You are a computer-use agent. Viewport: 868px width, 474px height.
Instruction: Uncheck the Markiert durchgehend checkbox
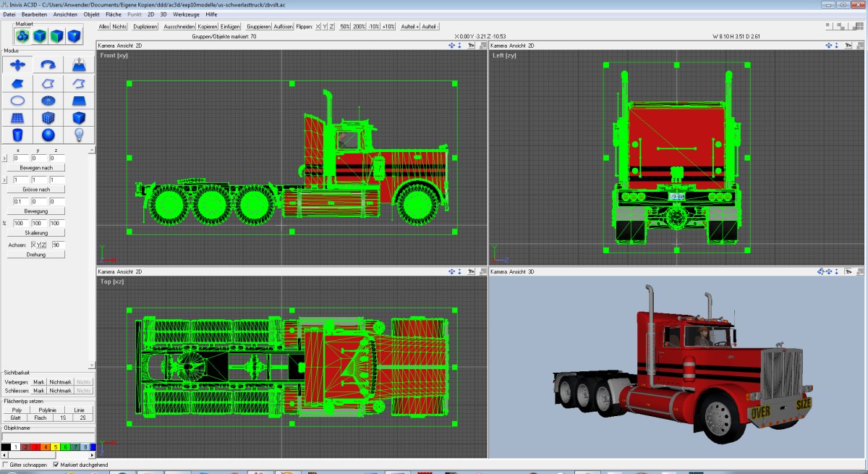pyautogui.click(x=56, y=465)
